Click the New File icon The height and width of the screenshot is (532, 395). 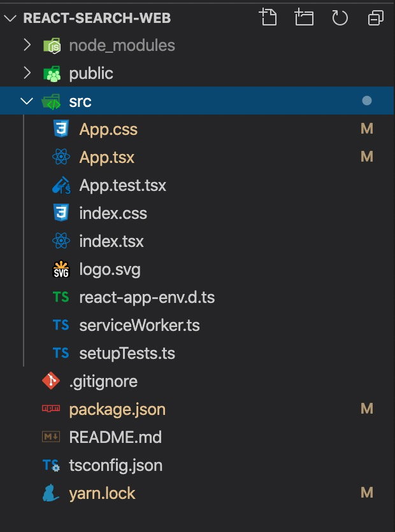coord(268,17)
